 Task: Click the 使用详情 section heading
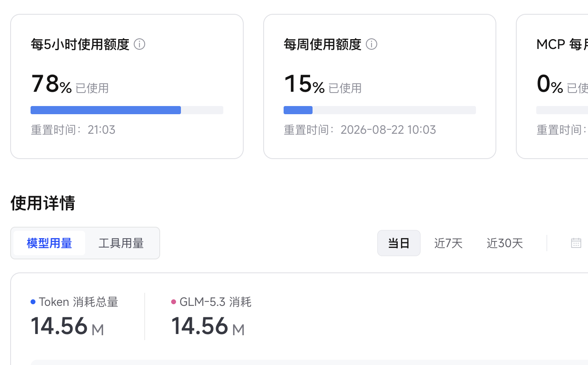click(43, 203)
